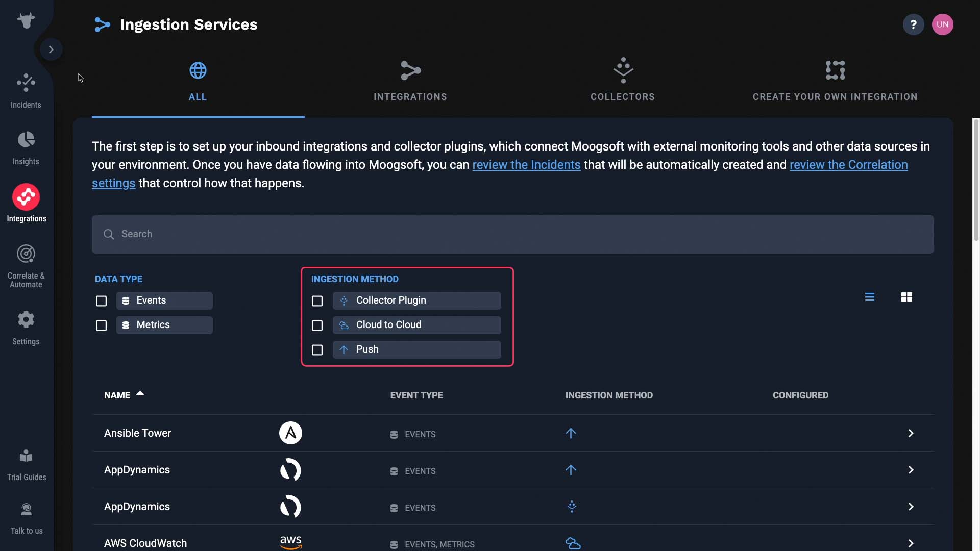Open Trial Guides in sidebar
The width and height of the screenshot is (980, 551).
(27, 465)
